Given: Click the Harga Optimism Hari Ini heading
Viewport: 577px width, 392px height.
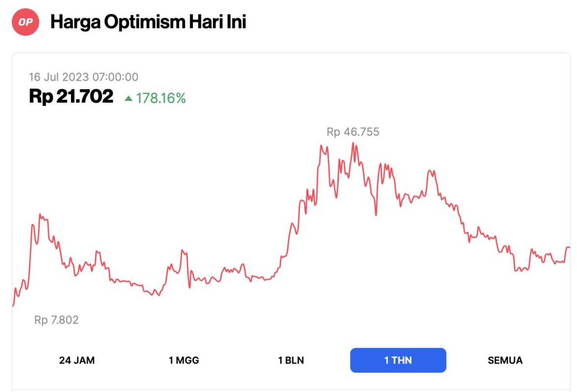Looking at the screenshot, I should 148,22.
